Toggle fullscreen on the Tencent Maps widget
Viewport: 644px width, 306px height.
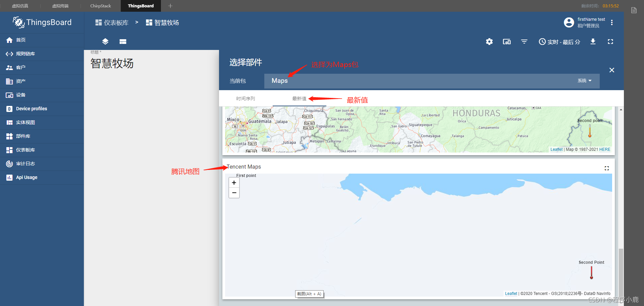coord(606,168)
